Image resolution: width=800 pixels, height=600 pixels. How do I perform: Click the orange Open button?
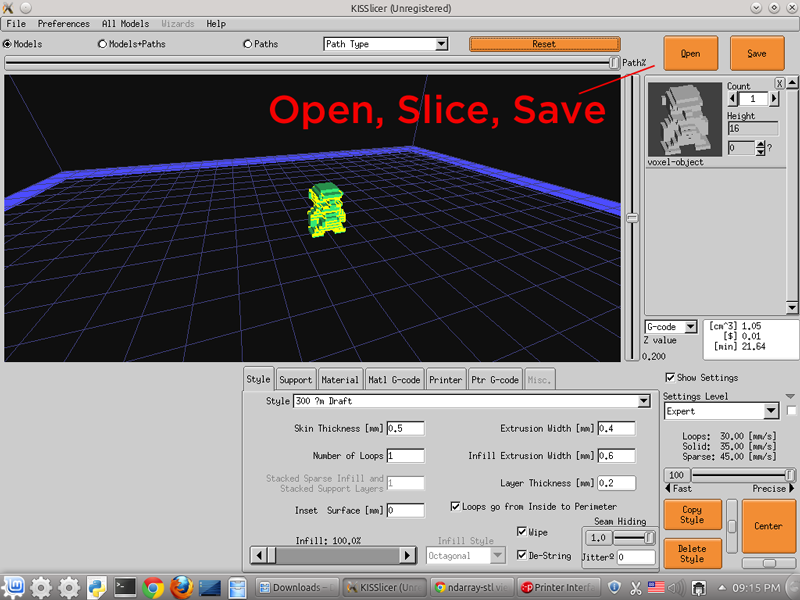click(690, 53)
